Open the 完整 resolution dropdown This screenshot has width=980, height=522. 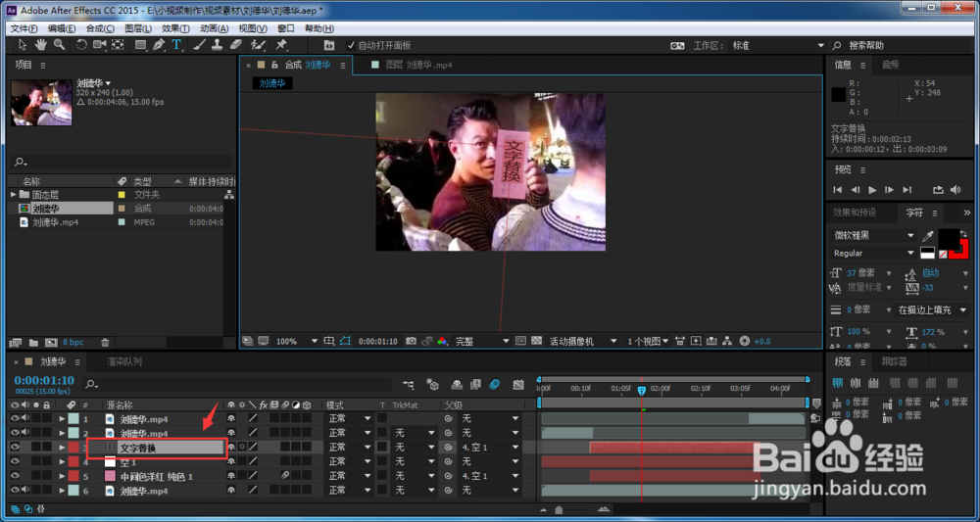[x=481, y=341]
